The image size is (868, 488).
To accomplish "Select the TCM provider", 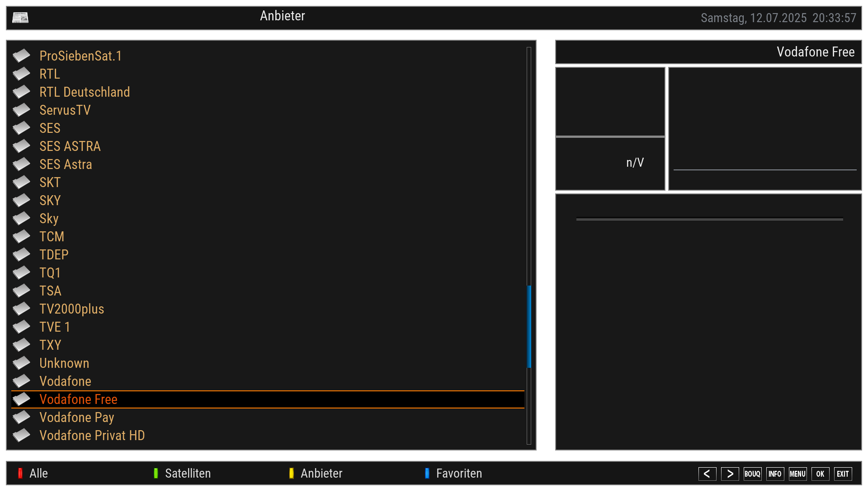I will [268, 236].
